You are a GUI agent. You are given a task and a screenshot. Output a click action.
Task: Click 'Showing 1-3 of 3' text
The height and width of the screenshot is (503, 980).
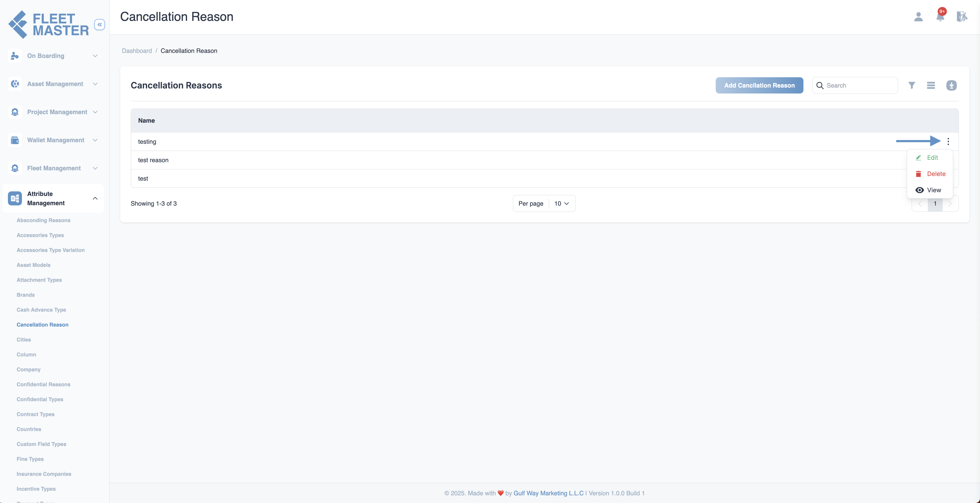pyautogui.click(x=154, y=204)
